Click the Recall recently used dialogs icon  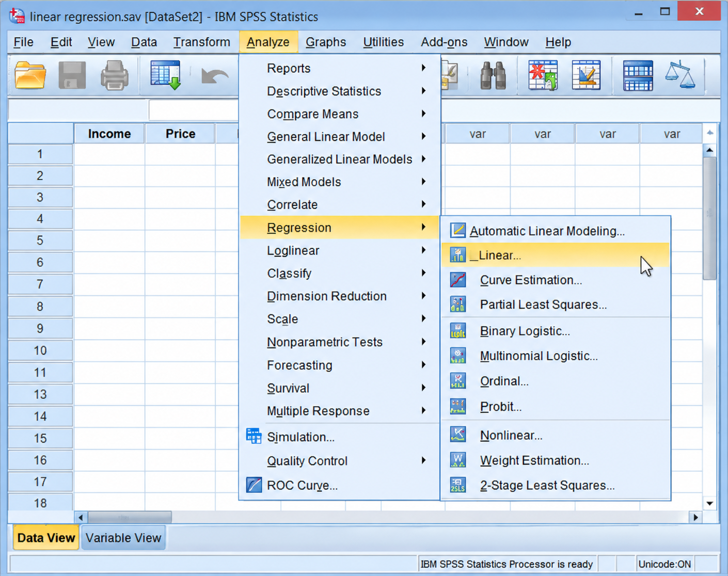pyautogui.click(x=165, y=75)
